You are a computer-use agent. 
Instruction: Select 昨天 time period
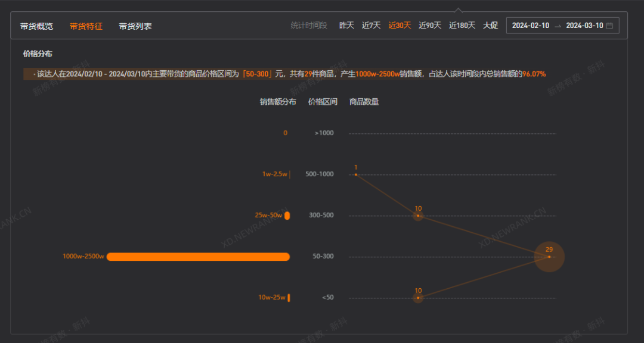(346, 26)
